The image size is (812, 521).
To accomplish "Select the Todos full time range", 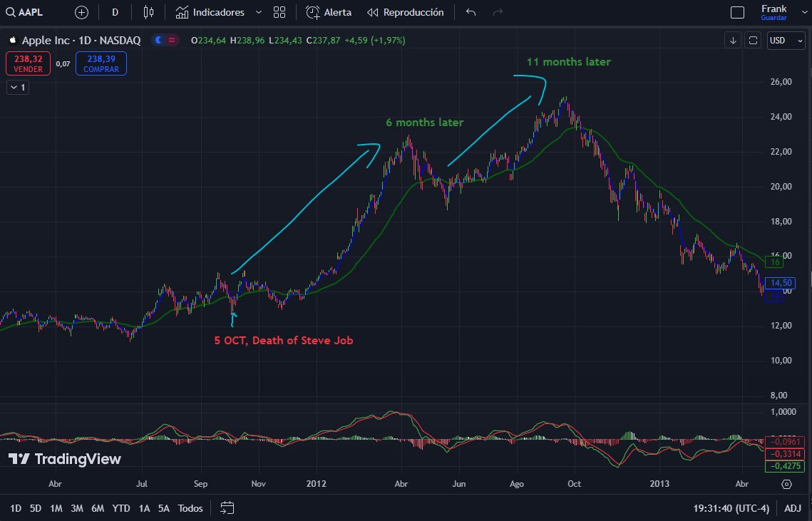I will (x=190, y=508).
